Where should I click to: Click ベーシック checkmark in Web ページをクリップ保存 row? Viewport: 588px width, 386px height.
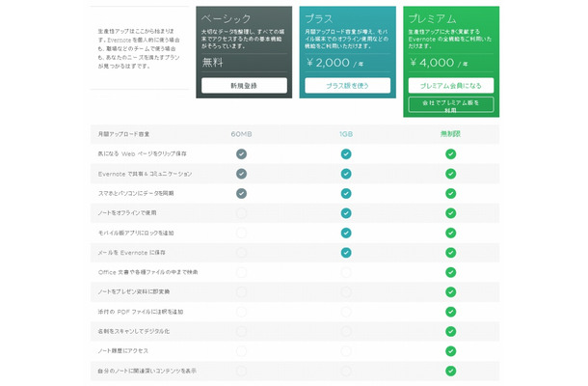click(242, 154)
